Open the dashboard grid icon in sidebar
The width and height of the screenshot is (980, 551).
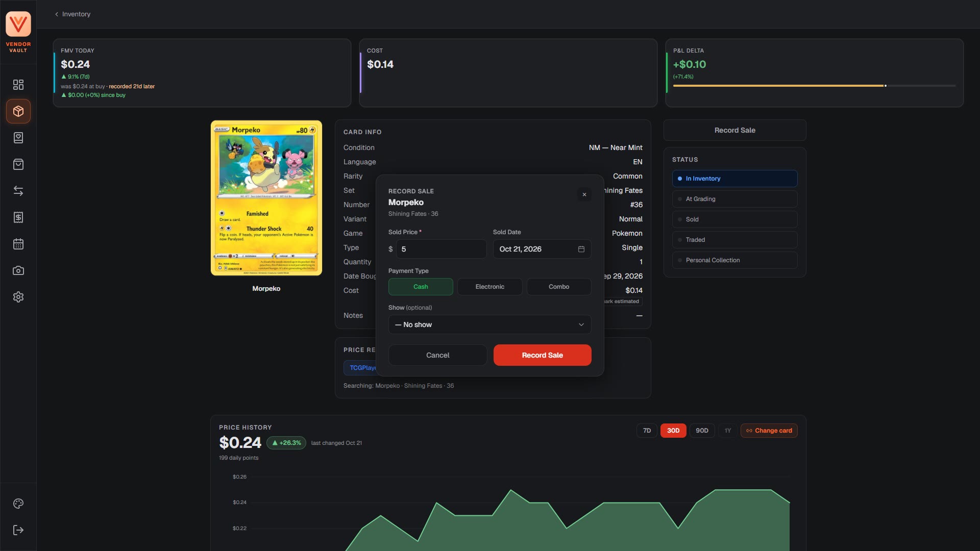pos(18,85)
